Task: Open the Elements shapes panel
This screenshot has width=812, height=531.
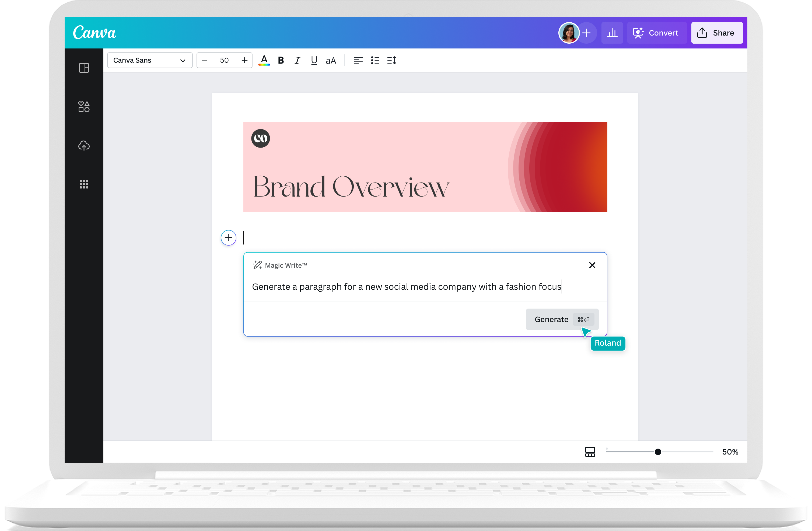Action: click(84, 107)
